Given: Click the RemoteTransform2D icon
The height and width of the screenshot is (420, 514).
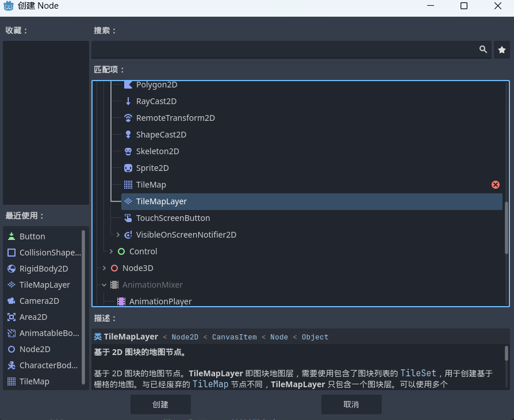Looking at the screenshot, I should [x=128, y=118].
